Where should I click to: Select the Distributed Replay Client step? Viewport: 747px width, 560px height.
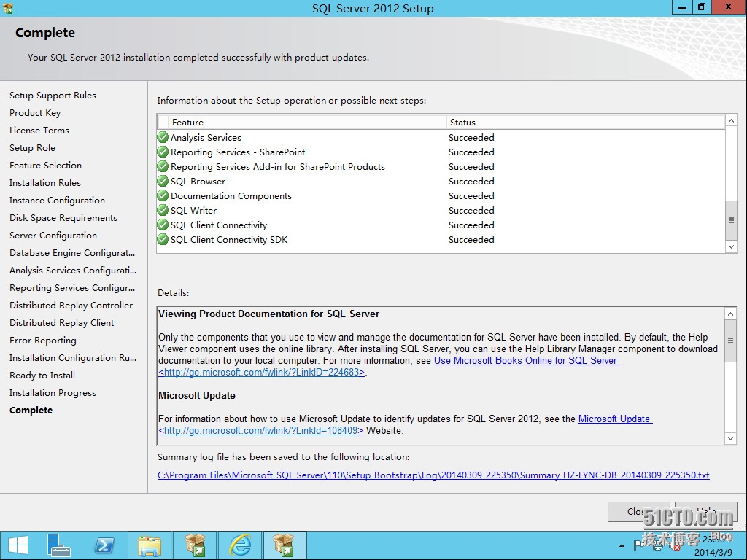62,323
